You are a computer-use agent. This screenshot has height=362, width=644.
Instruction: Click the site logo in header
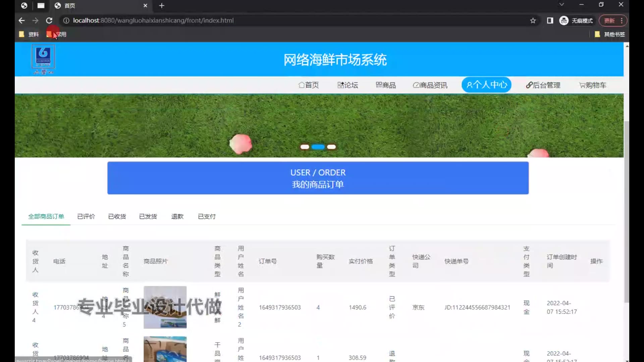tap(43, 60)
